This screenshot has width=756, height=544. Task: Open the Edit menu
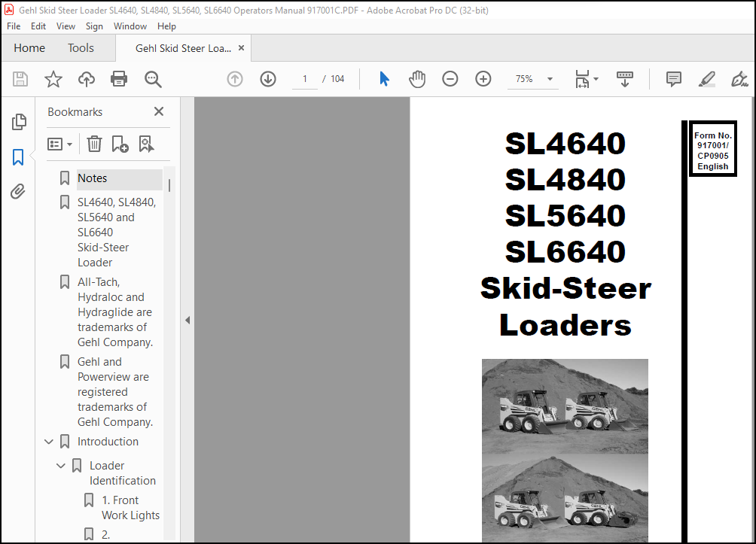[x=38, y=26]
